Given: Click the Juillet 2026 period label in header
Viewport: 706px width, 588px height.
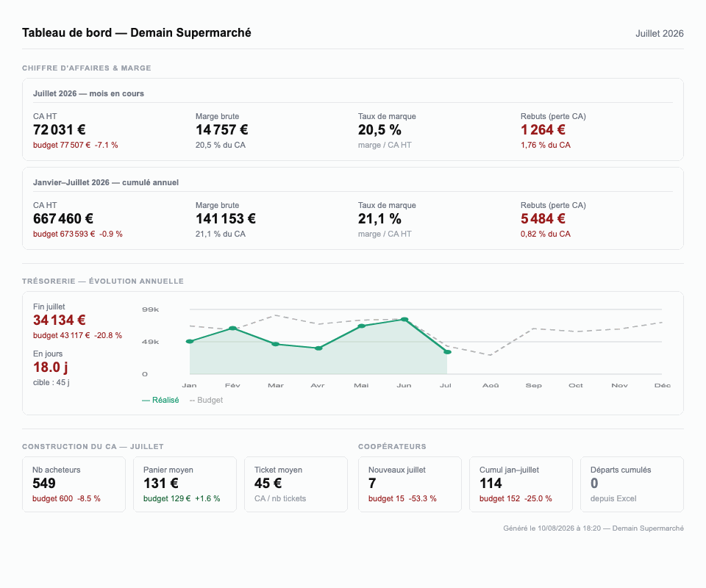Looking at the screenshot, I should (x=659, y=34).
